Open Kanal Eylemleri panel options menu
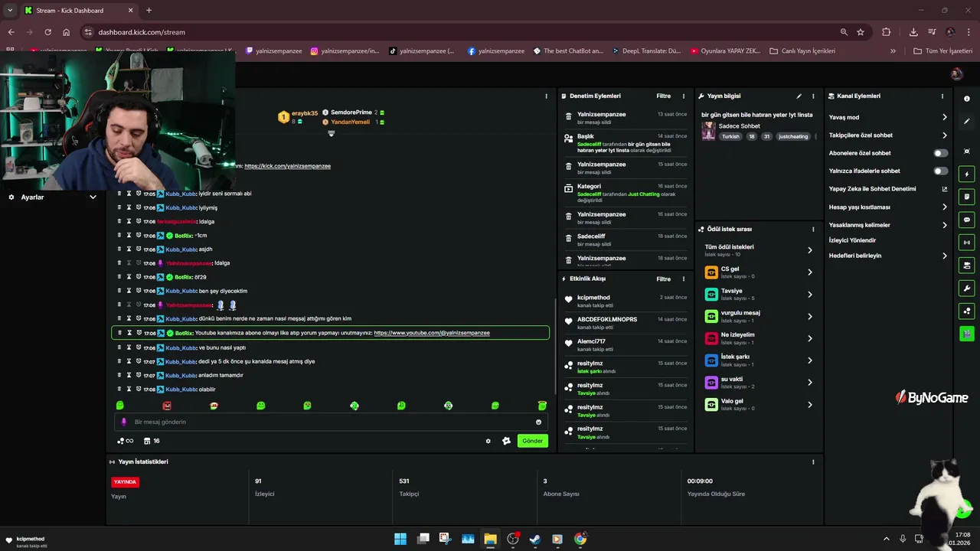Image resolution: width=980 pixels, height=551 pixels. 942,96
